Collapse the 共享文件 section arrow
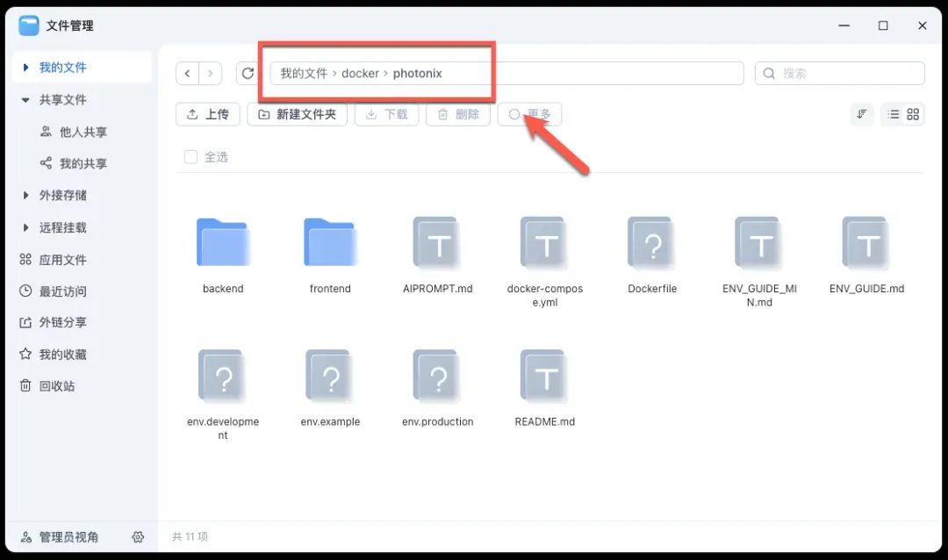The height and width of the screenshot is (560, 948). pos(25,100)
